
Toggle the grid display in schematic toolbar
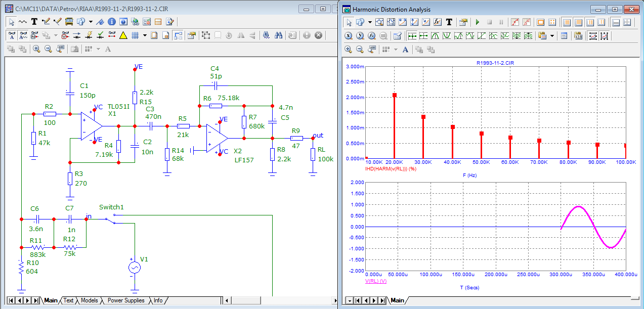tap(135, 35)
